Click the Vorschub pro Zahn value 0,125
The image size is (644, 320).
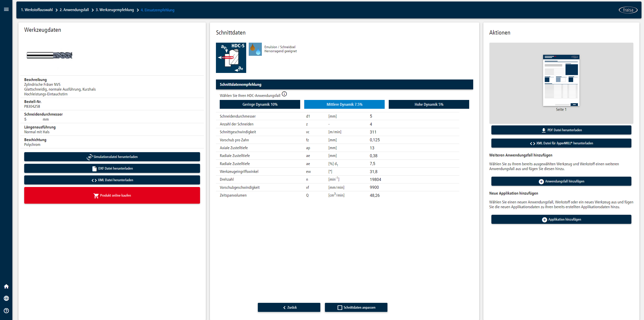375,140
